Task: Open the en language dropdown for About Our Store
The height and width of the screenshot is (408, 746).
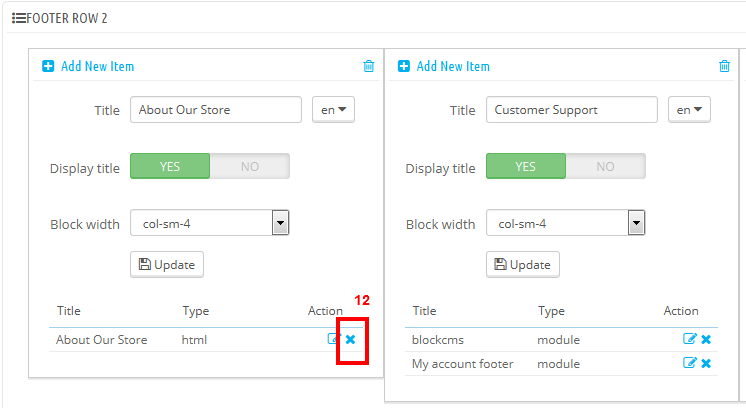Action: pos(334,110)
